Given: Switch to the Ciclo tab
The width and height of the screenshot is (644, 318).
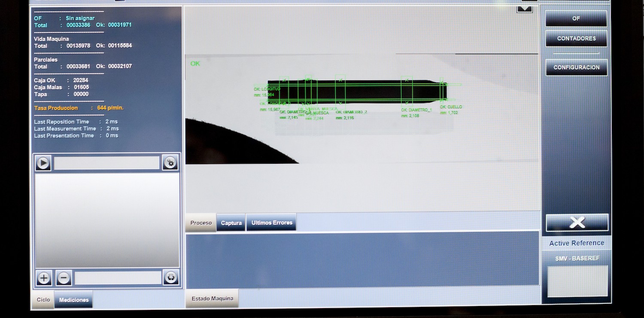Looking at the screenshot, I should pyautogui.click(x=43, y=300).
